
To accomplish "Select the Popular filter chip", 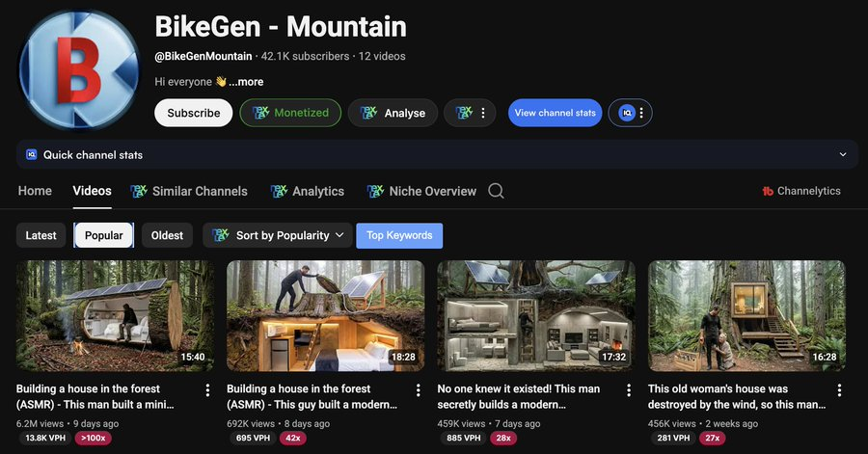I will tap(103, 235).
